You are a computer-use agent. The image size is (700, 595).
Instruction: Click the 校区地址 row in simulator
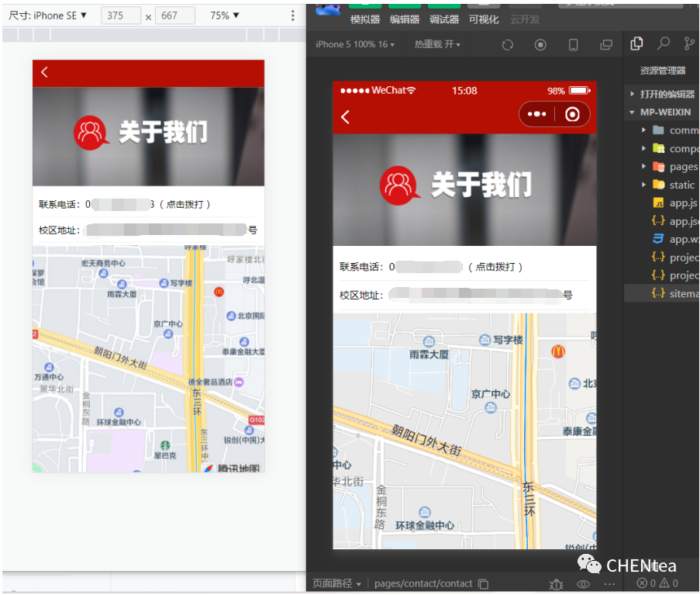pos(464,295)
